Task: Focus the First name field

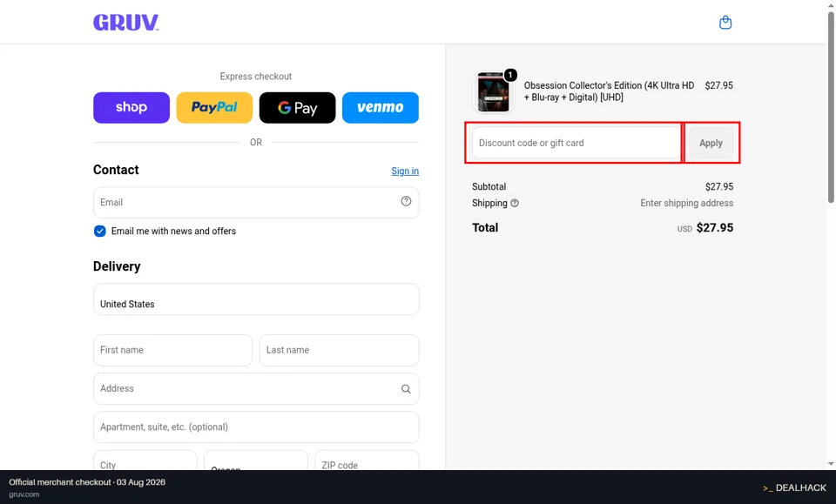Action: point(172,350)
